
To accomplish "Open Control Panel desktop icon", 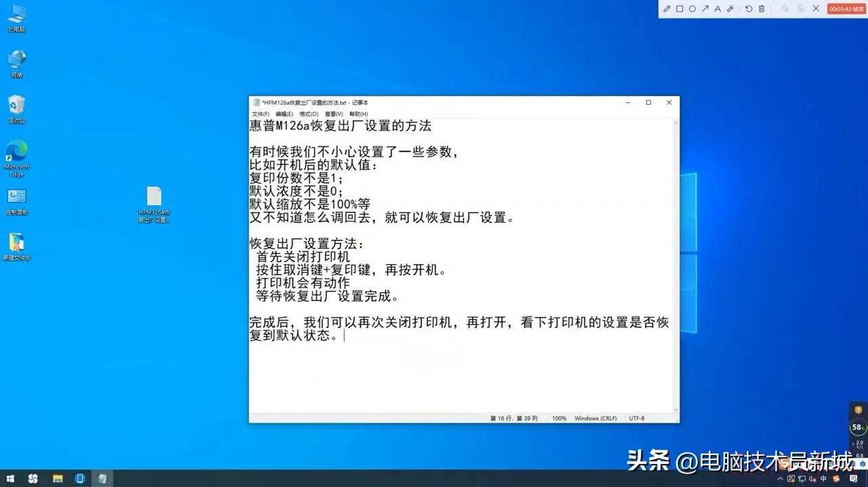I will (17, 202).
